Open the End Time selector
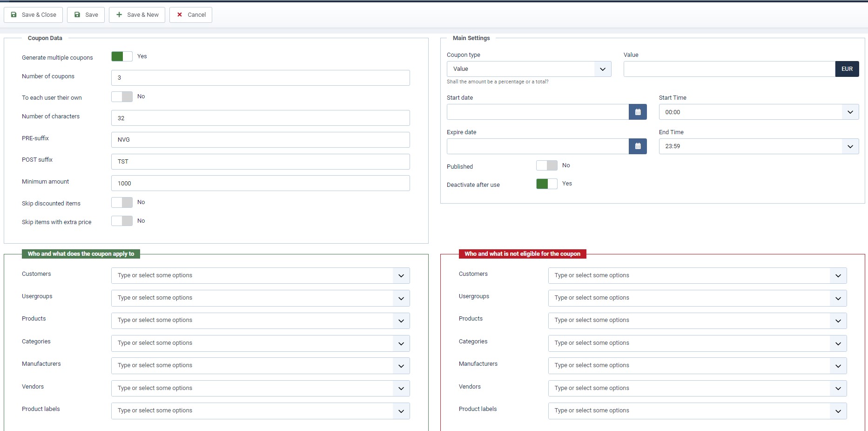868x431 pixels. [x=758, y=146]
